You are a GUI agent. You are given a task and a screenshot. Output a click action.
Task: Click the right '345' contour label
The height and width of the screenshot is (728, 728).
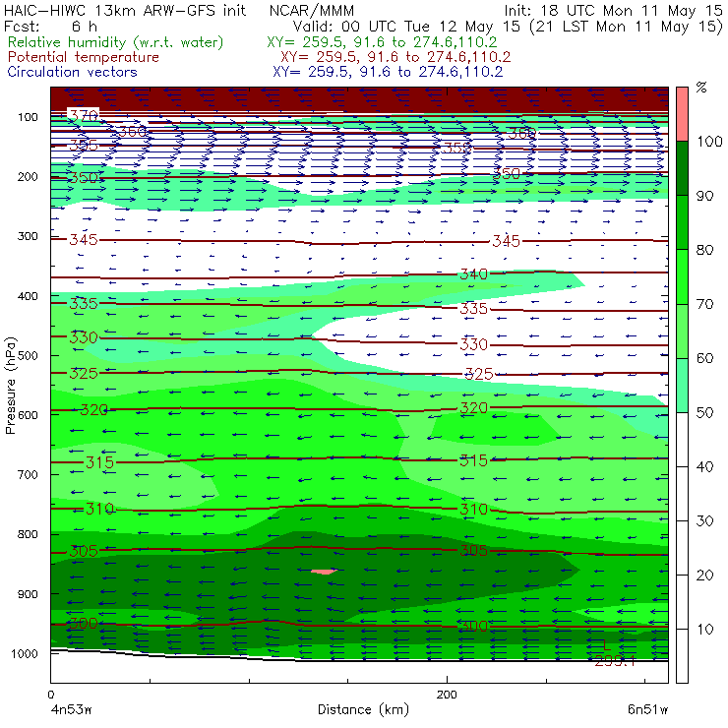click(506, 241)
